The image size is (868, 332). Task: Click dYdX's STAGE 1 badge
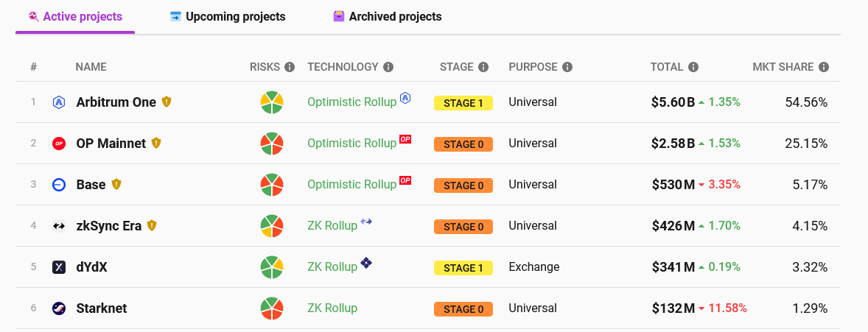[463, 268]
